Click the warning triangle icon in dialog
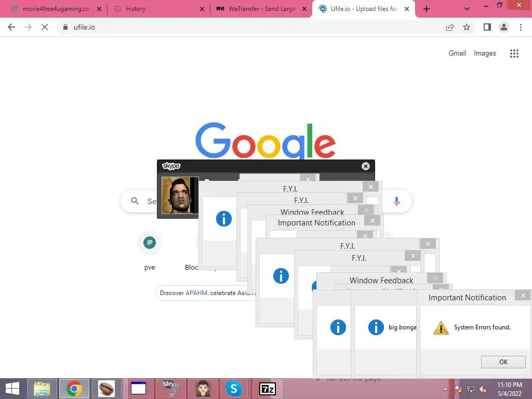This screenshot has width=532, height=399. 441,328
